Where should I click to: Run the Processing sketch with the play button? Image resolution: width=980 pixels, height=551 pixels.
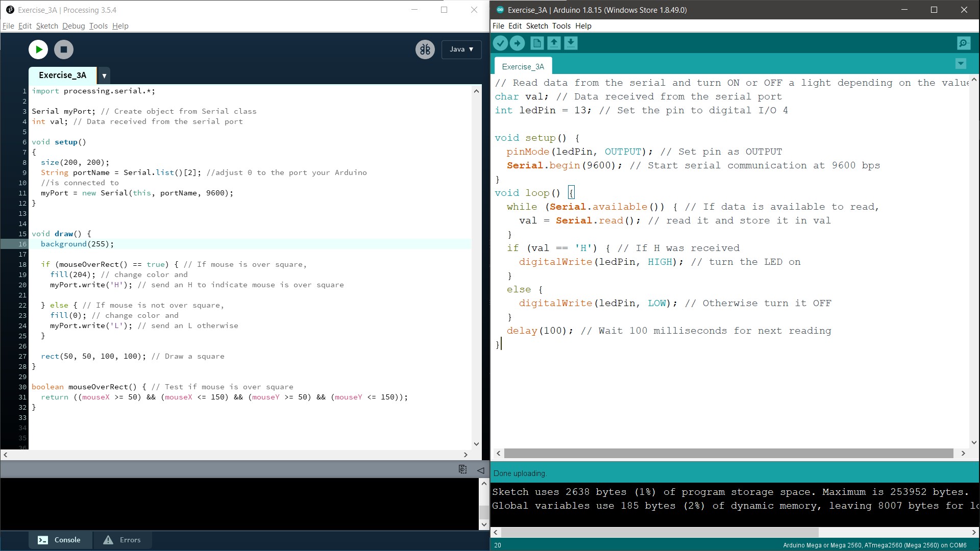pyautogui.click(x=38, y=49)
